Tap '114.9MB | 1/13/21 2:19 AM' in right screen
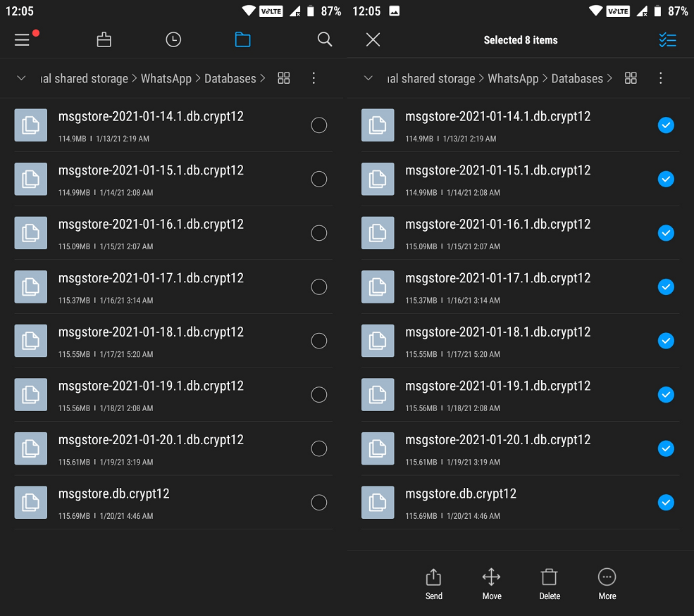This screenshot has height=616, width=694. (450, 139)
